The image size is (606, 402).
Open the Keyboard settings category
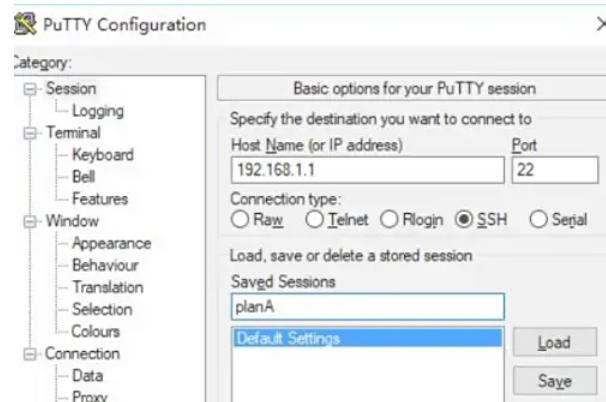point(102,155)
